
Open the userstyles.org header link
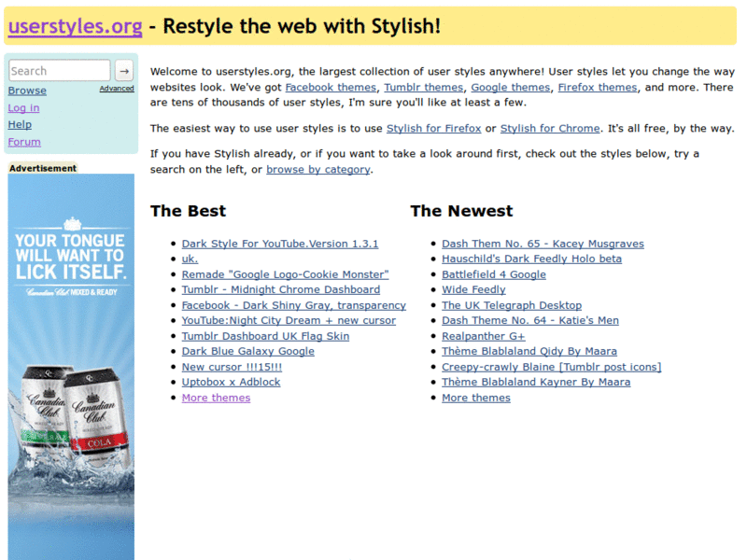pos(76,26)
